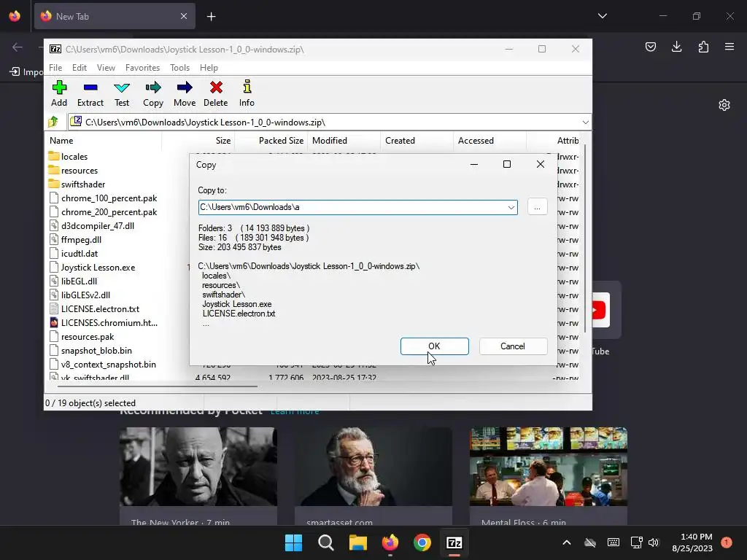Open the Edit menu

pos(79,68)
